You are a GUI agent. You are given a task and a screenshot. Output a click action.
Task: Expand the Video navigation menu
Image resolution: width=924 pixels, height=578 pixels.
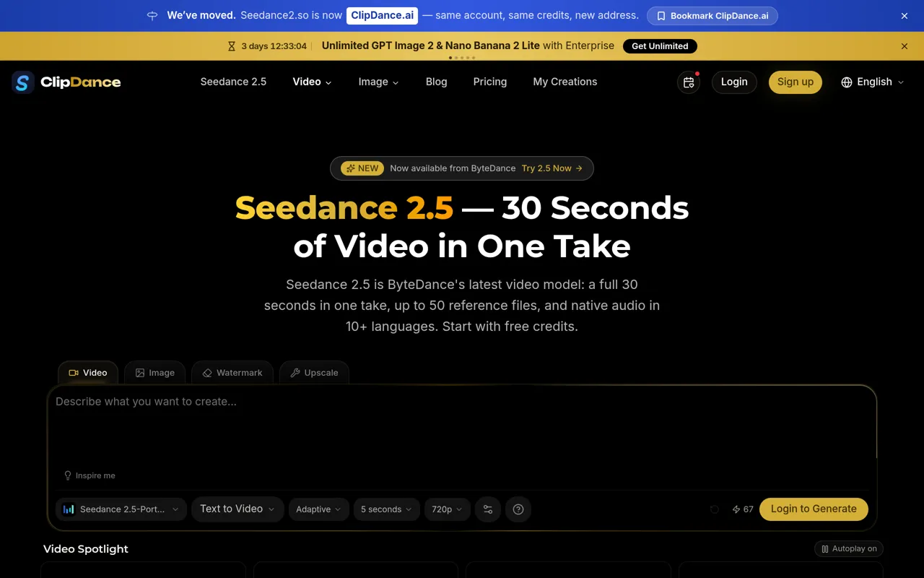[x=312, y=82]
